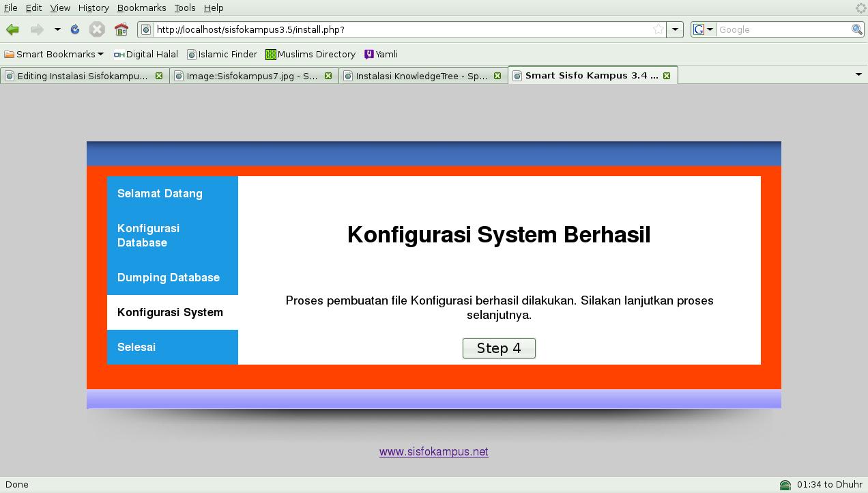This screenshot has width=868, height=493.
Task: Expand the Smart Bookmarks folder
Action: 54,54
